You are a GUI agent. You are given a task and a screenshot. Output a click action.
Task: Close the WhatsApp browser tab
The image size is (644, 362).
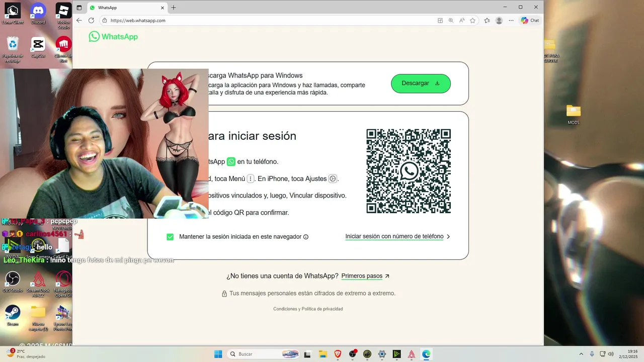163,8
